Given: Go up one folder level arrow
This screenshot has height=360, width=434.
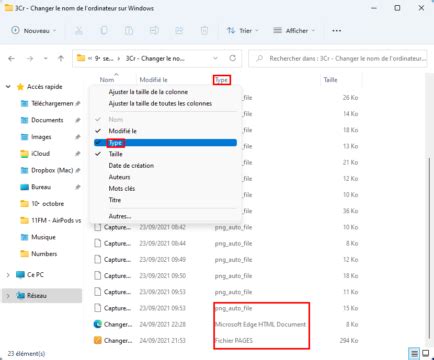Looking at the screenshot, I should click(x=61, y=59).
